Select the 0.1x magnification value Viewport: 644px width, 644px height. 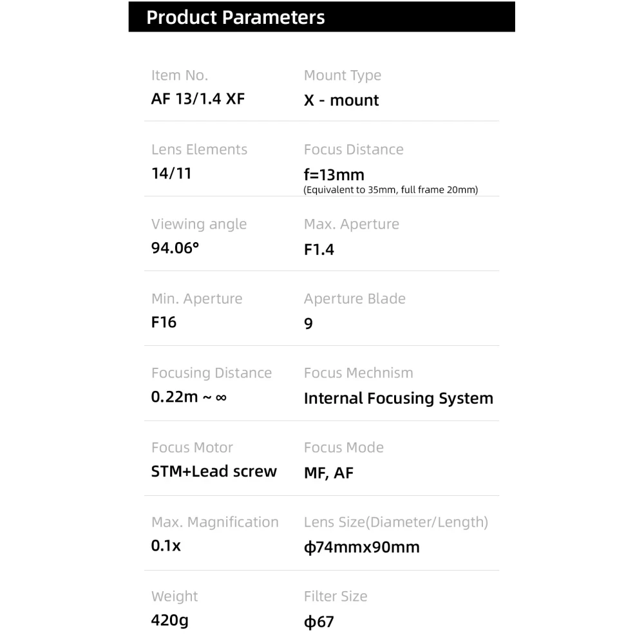[x=166, y=546]
